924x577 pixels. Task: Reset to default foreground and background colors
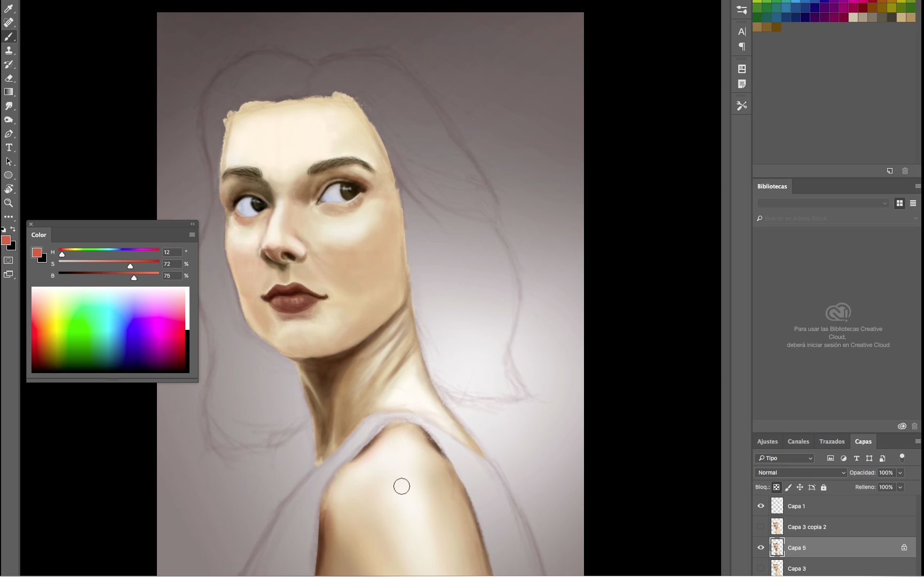click(4, 230)
